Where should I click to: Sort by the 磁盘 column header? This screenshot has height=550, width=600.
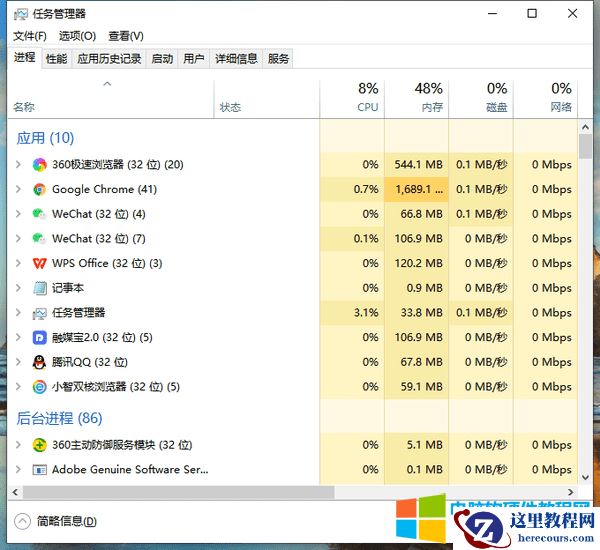click(481, 99)
